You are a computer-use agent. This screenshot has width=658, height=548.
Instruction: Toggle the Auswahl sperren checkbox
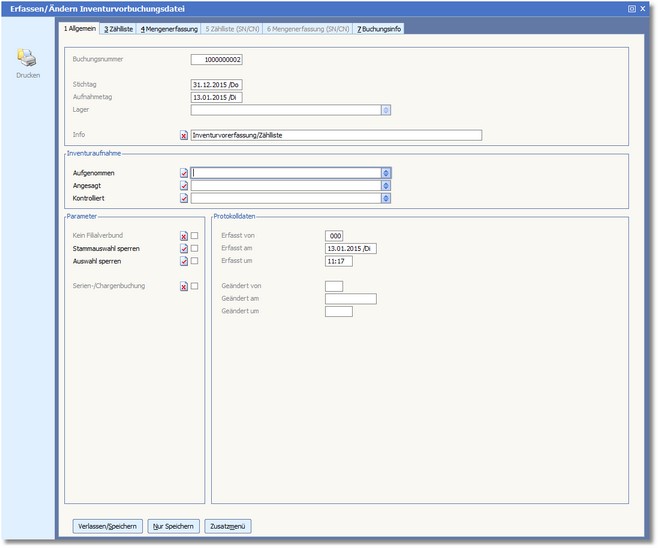click(x=195, y=261)
